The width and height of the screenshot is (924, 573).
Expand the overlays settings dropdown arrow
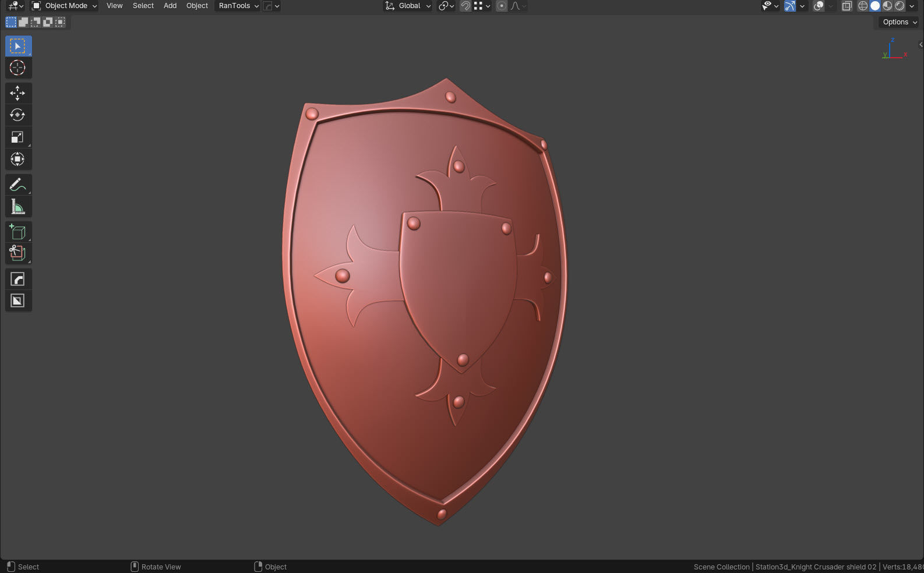[x=831, y=6]
